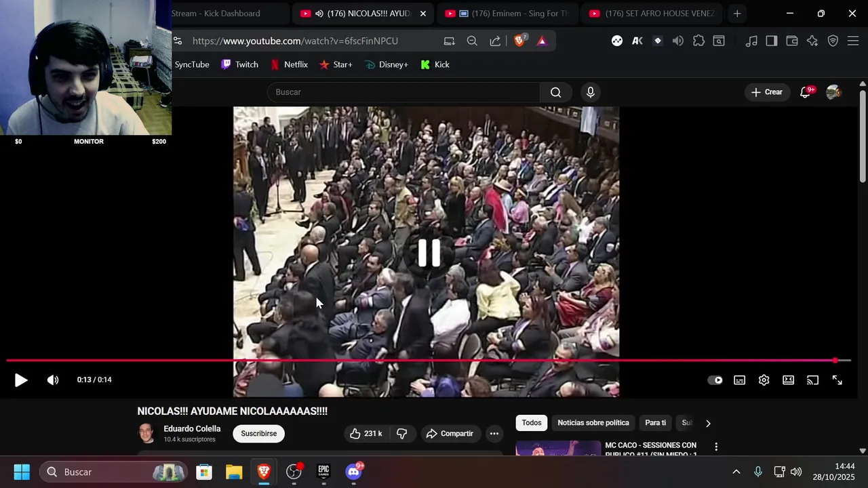Select the Todos filter chip
This screenshot has width=868, height=488.
pyautogui.click(x=532, y=423)
